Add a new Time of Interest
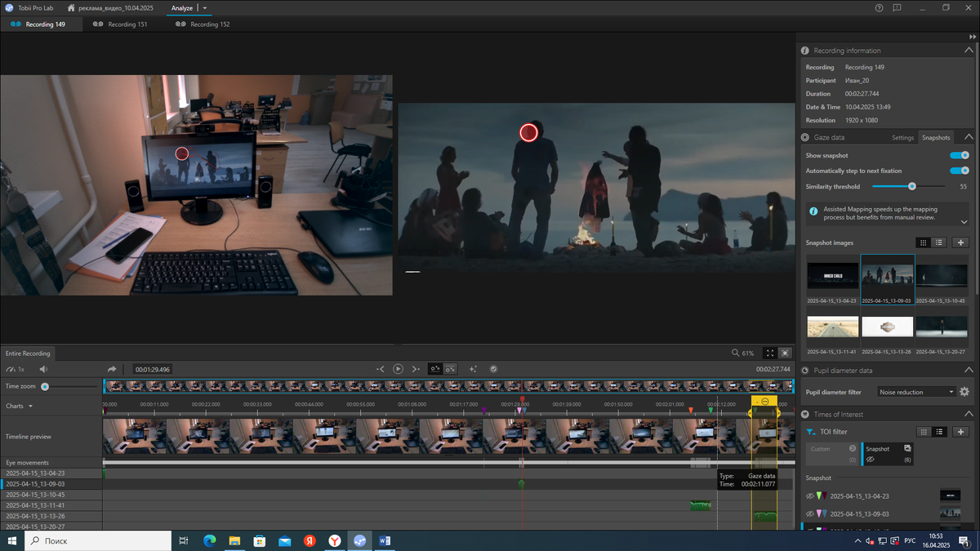Viewport: 980px width, 551px height. point(960,432)
